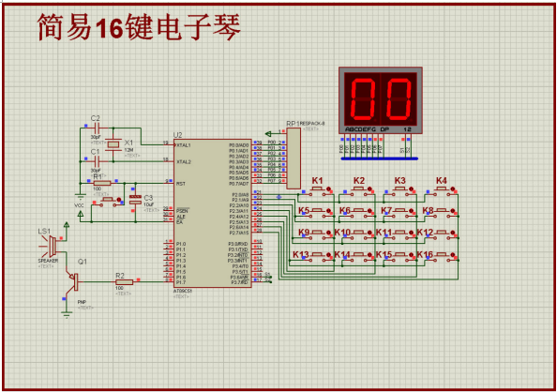Click the K13 pushbutton switch
The image size is (557, 392).
(317, 257)
